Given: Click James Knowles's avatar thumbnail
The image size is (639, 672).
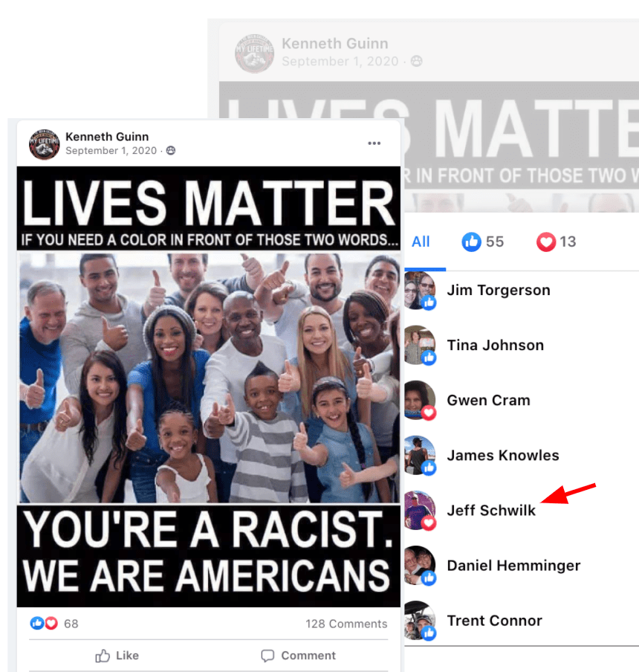Looking at the screenshot, I should tap(419, 455).
